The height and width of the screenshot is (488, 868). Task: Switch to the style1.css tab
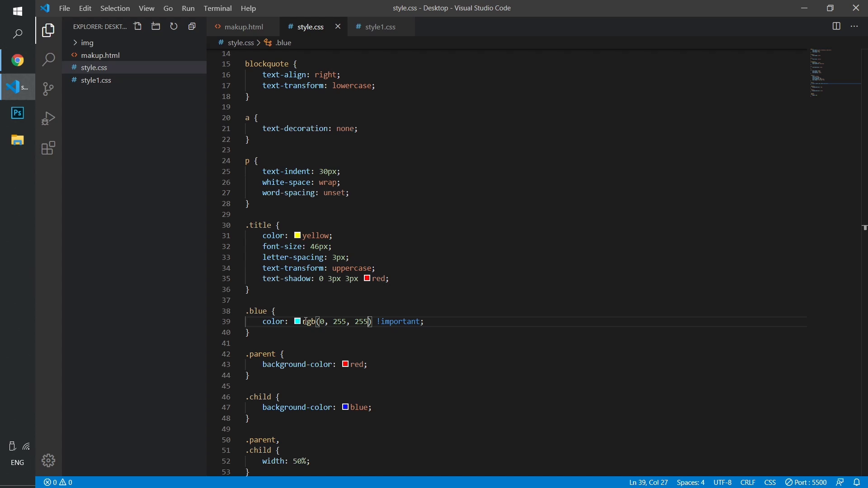[380, 27]
